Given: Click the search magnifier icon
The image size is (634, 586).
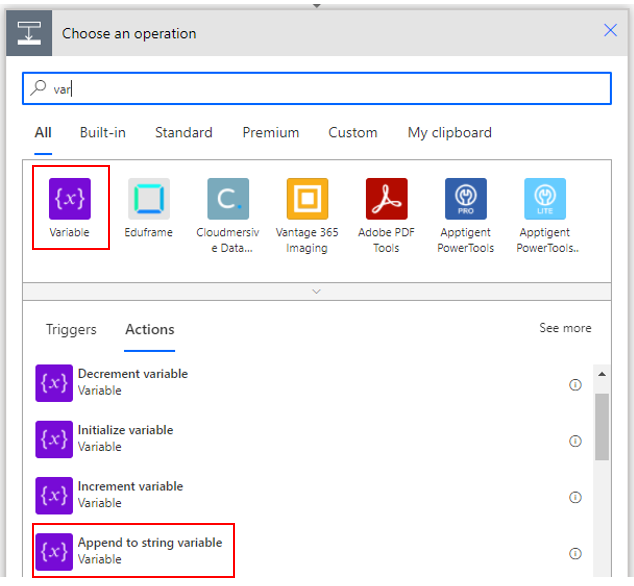Looking at the screenshot, I should click(x=38, y=88).
